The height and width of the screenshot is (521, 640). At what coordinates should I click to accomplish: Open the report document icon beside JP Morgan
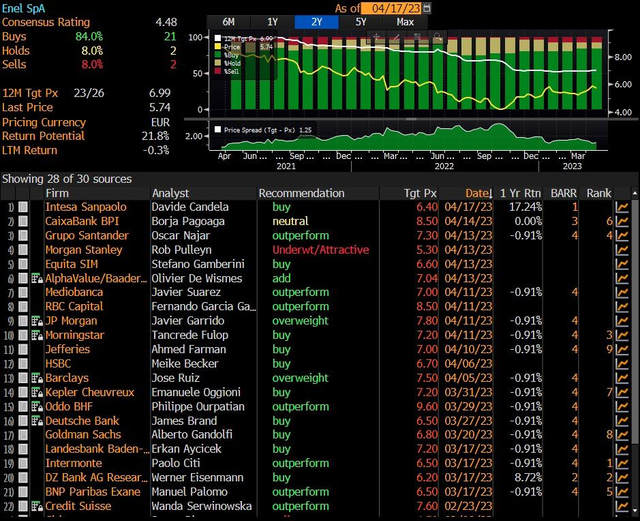click(x=37, y=321)
